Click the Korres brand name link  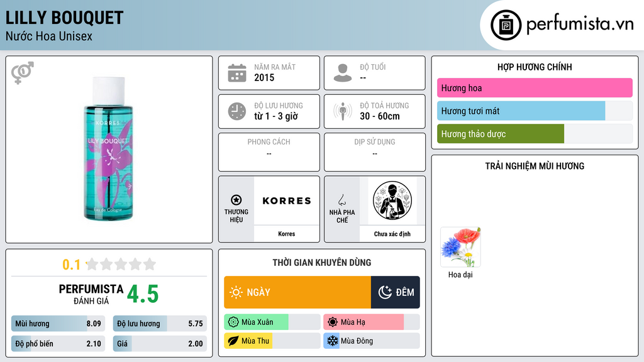(287, 234)
